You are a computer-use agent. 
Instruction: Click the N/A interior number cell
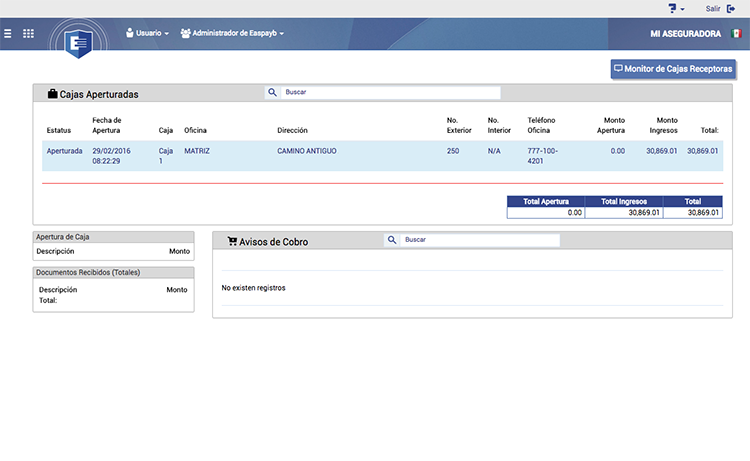tap(494, 151)
